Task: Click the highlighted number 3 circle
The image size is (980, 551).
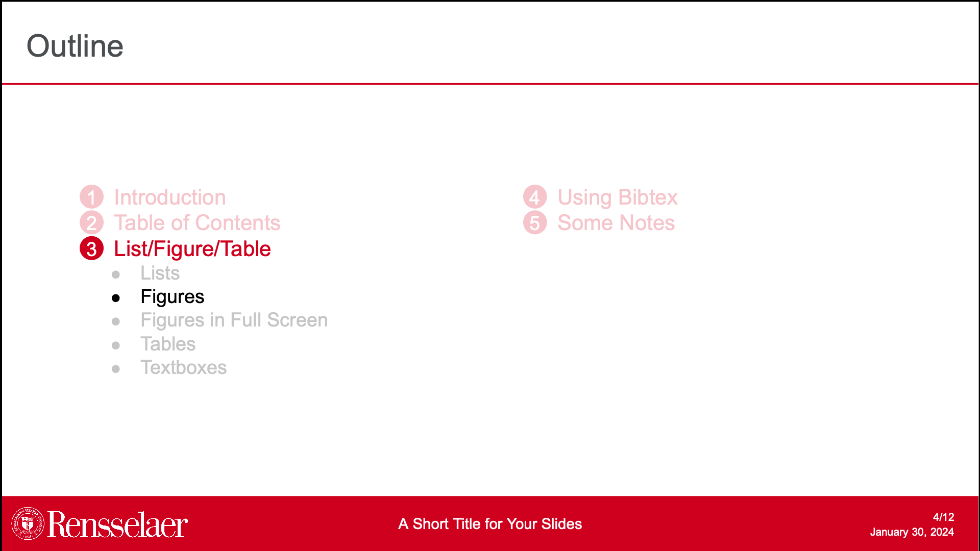Action: click(x=92, y=249)
